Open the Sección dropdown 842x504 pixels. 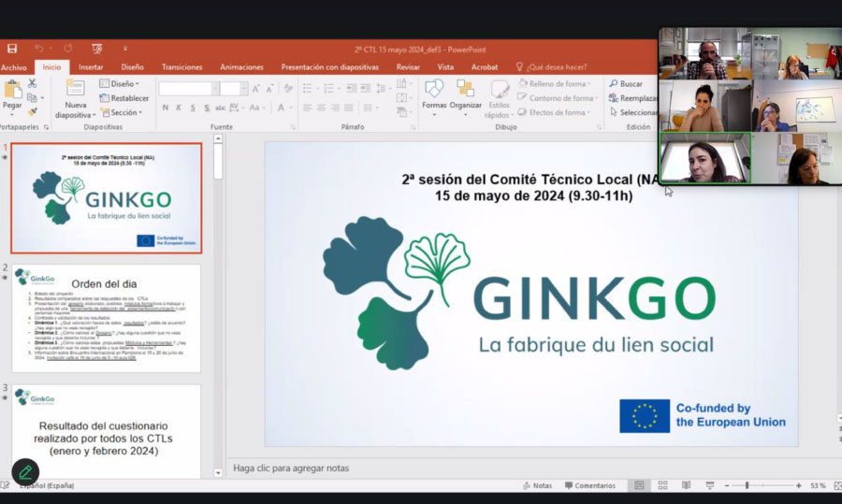coord(122,112)
